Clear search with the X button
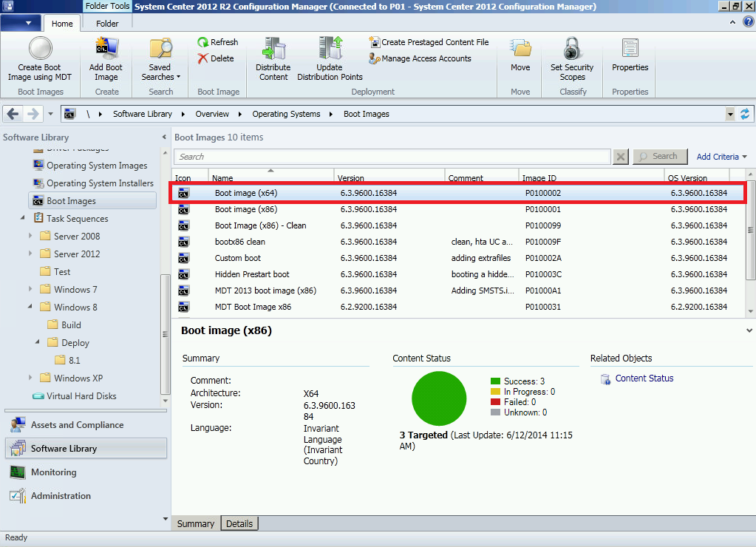The width and height of the screenshot is (756, 547). click(621, 157)
